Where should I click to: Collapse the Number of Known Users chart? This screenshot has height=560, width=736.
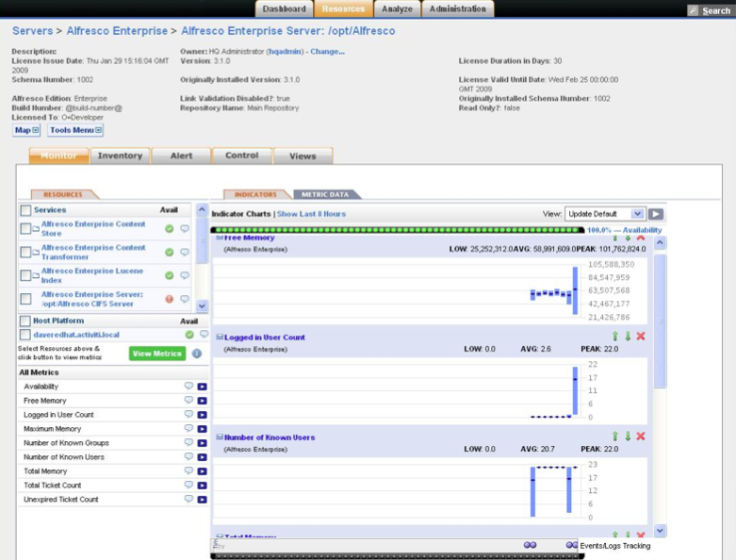click(x=220, y=437)
